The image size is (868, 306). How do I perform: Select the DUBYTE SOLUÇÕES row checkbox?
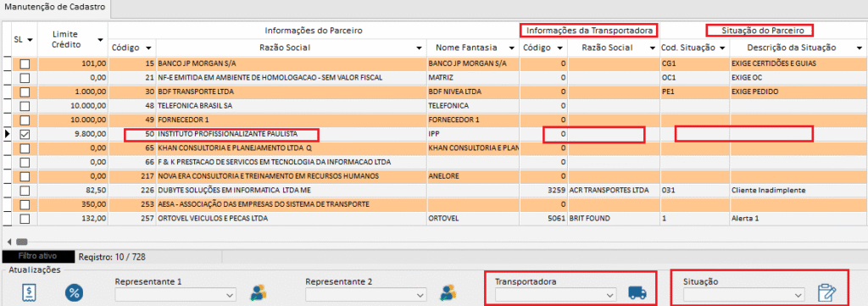pyautogui.click(x=25, y=191)
